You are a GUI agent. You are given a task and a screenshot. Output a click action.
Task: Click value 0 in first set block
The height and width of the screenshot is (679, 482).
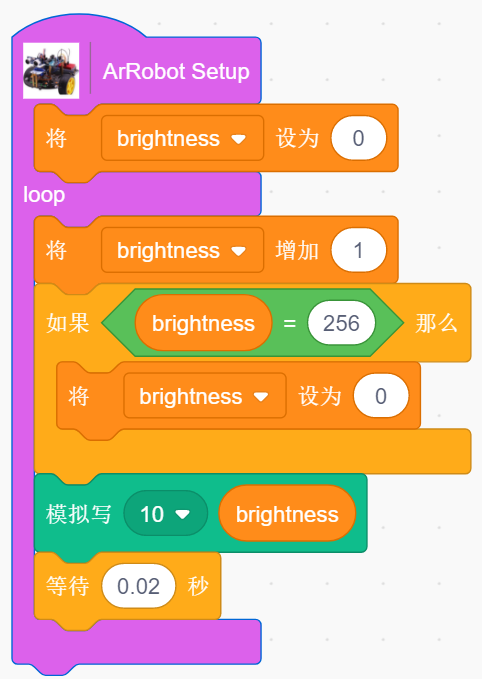[x=359, y=139]
